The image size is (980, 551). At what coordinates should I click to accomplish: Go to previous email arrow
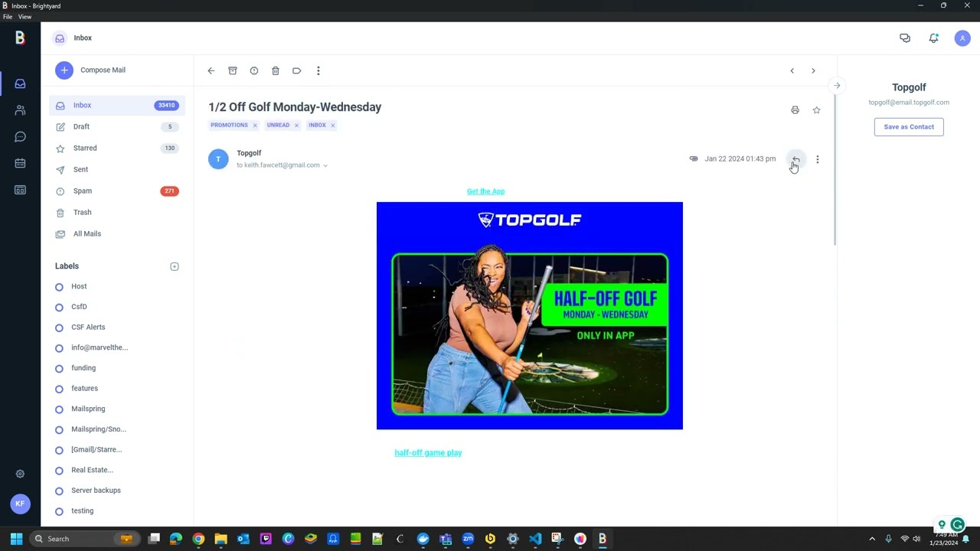tap(792, 70)
